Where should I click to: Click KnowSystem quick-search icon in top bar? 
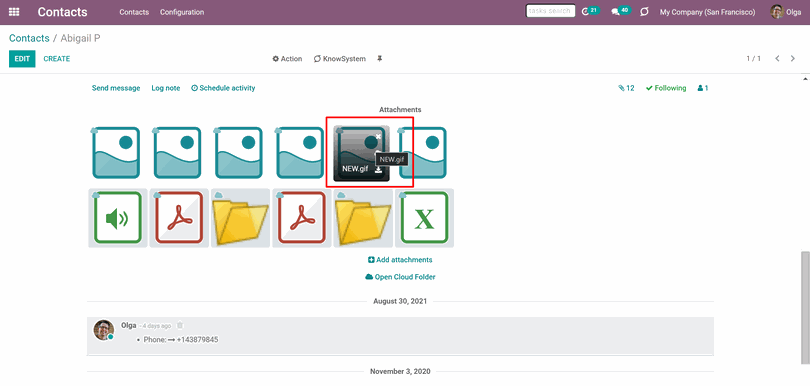(644, 11)
